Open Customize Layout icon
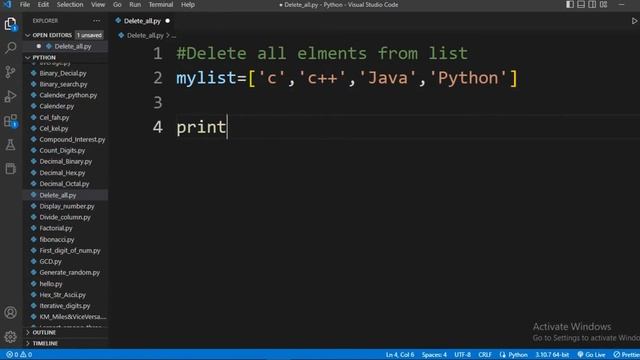Image resolution: width=640 pixels, height=360 pixels. tap(603, 4)
